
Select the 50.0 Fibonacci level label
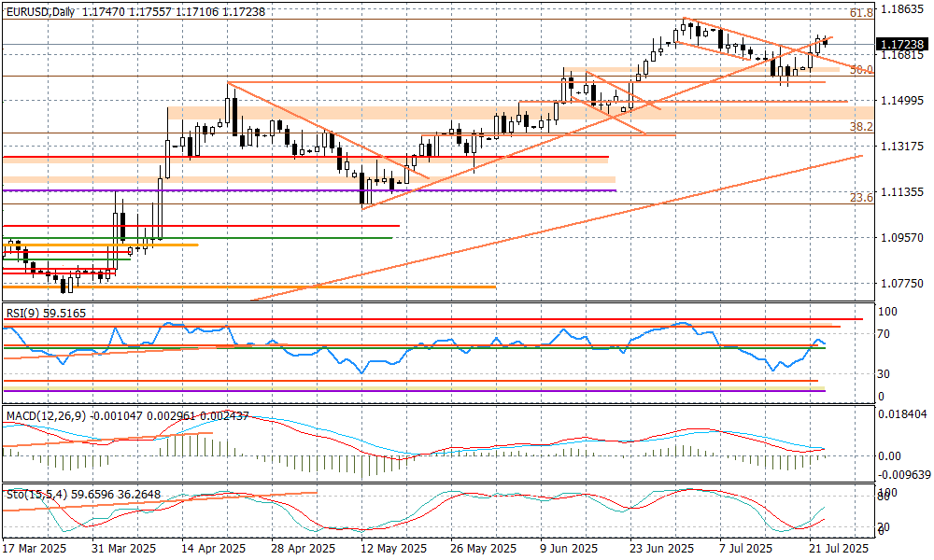(861, 70)
